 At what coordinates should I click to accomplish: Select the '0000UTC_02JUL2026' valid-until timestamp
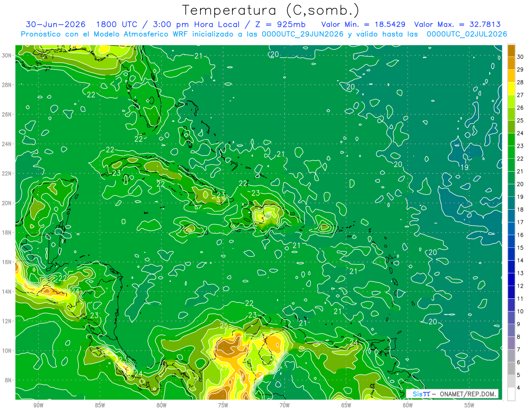point(467,34)
